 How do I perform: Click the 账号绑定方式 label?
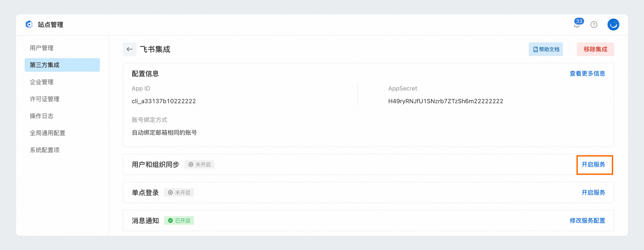(150, 120)
